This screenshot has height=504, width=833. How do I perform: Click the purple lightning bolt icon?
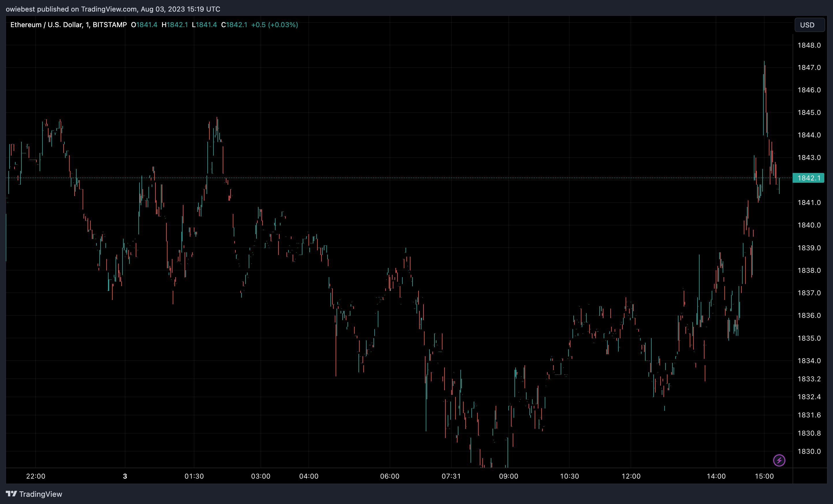pos(779,460)
